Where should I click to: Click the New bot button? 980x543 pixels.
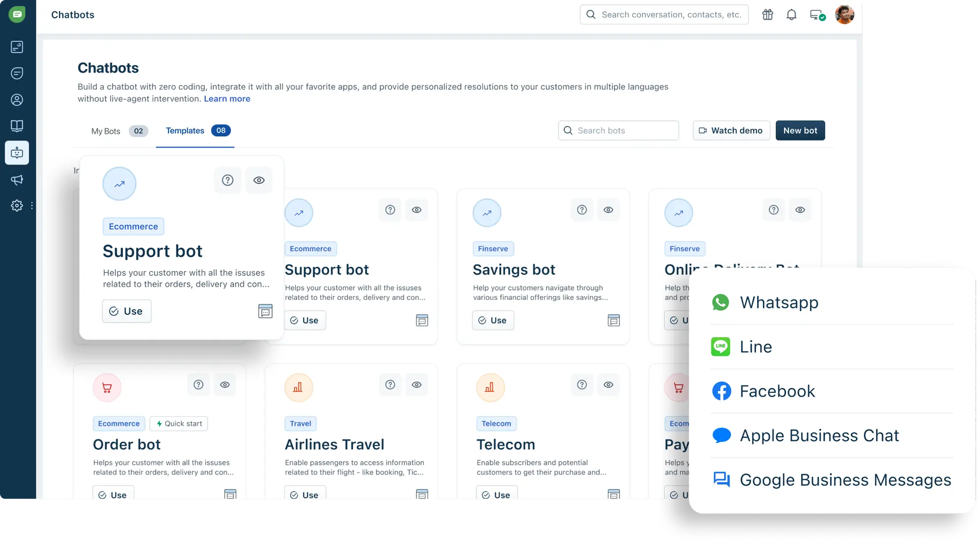(x=800, y=131)
